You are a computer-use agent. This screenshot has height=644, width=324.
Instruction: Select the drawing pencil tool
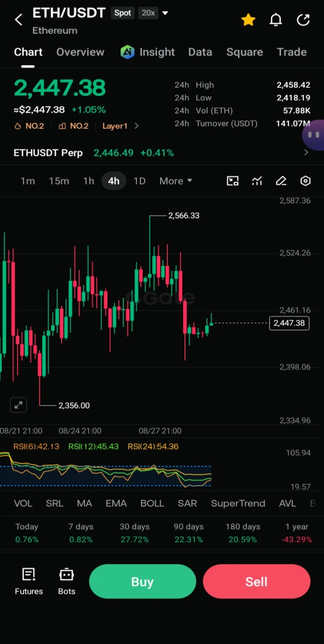pyautogui.click(x=281, y=181)
